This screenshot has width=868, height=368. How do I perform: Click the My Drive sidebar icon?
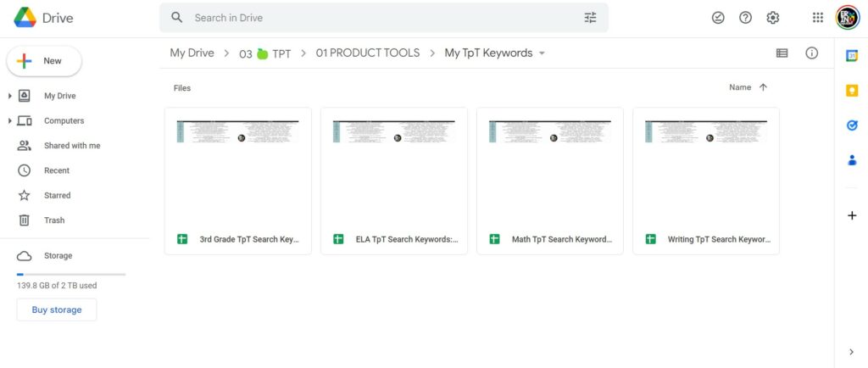point(25,96)
